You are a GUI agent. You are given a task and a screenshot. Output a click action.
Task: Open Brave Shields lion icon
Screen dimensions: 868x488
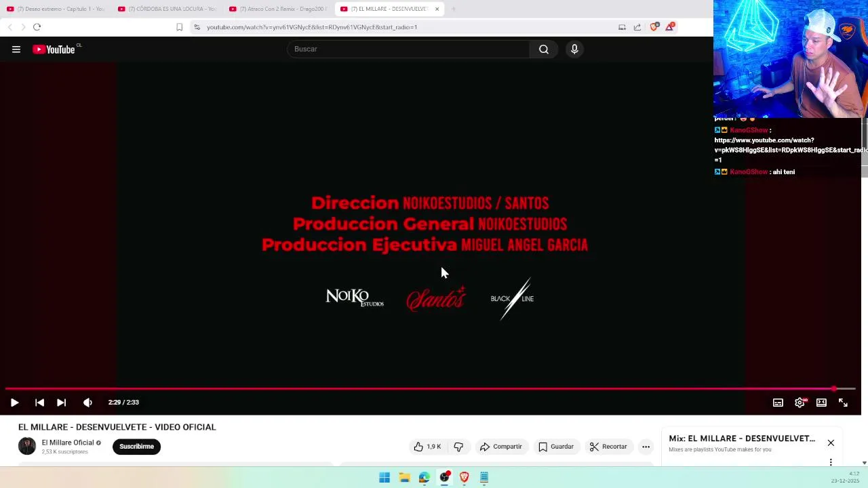coord(654,27)
